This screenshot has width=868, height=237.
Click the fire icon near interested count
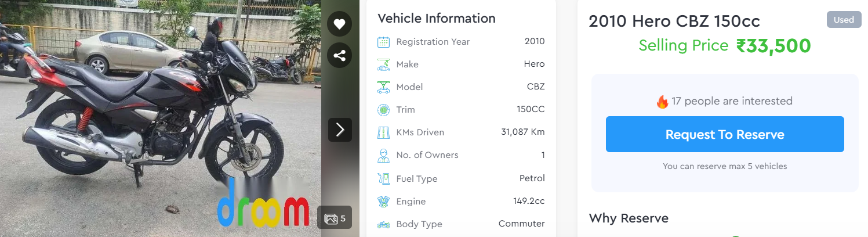(662, 102)
